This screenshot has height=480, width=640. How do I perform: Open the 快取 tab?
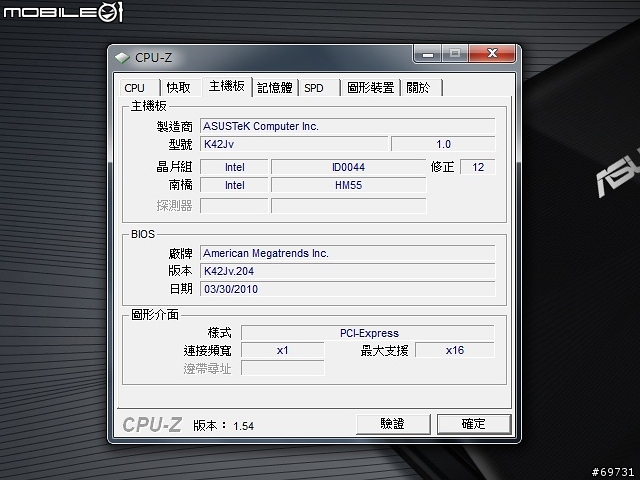tap(180, 88)
